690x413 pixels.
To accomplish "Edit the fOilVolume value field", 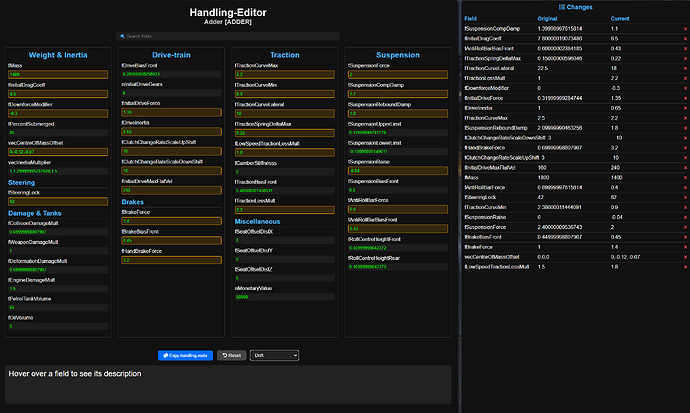I will (58, 326).
